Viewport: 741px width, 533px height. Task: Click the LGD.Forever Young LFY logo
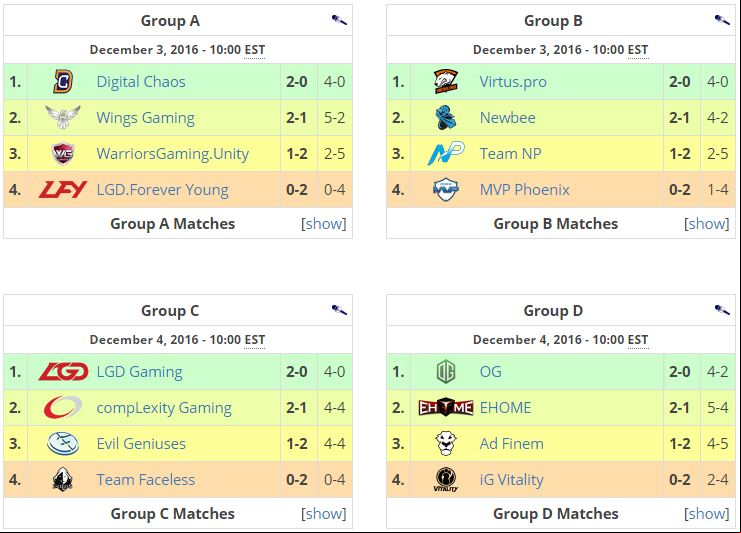63,189
